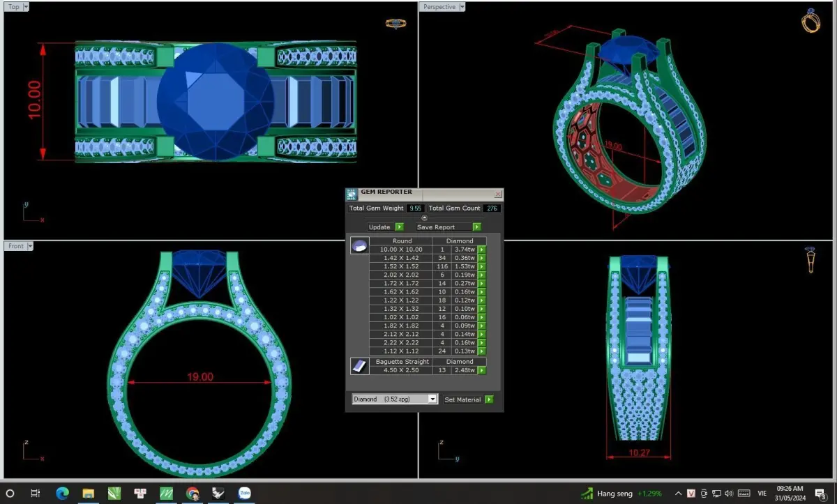Select the Round gem shape icon
The height and width of the screenshot is (504, 837).
point(359,245)
